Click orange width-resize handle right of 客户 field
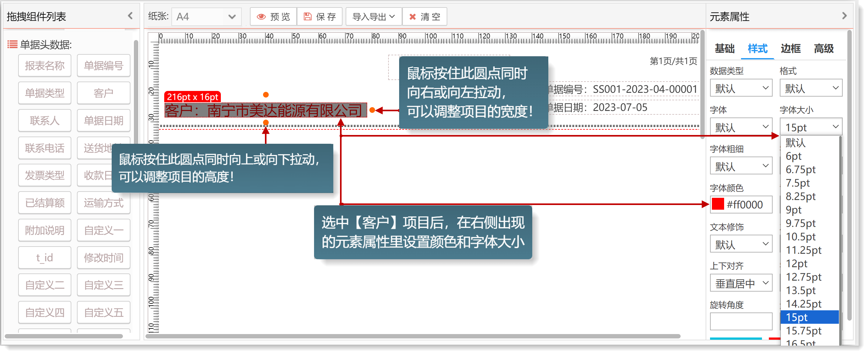Screen dimensions: 868x355 tap(372, 110)
